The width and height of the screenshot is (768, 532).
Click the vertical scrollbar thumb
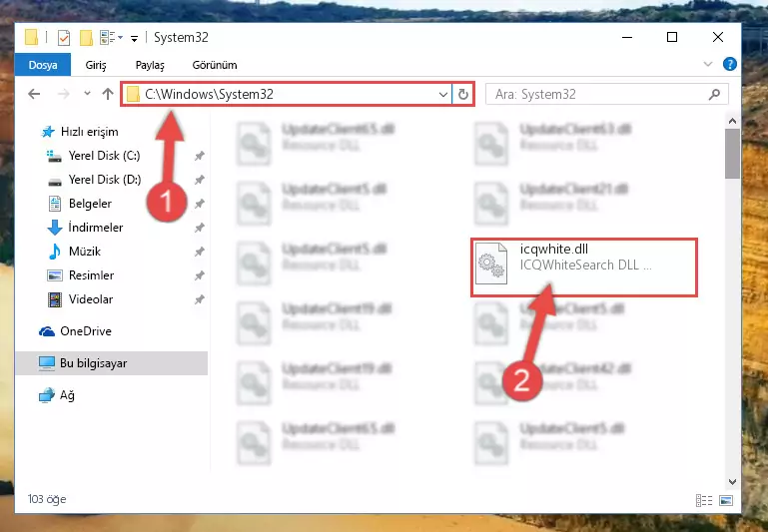tap(732, 153)
